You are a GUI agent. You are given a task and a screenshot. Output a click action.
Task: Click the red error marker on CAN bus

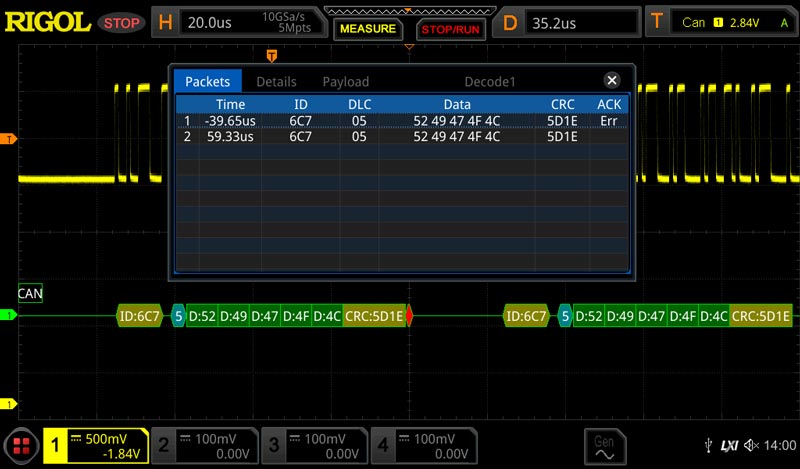click(409, 316)
